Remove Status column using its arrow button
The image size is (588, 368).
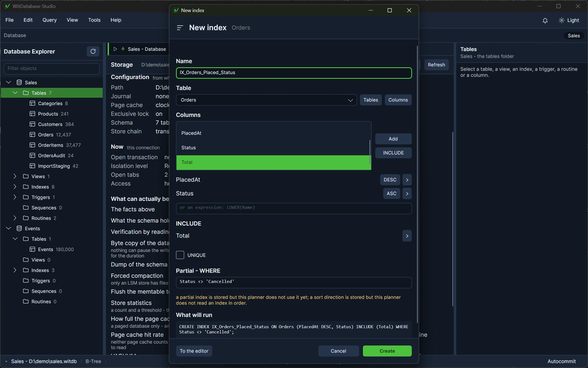[x=407, y=193]
